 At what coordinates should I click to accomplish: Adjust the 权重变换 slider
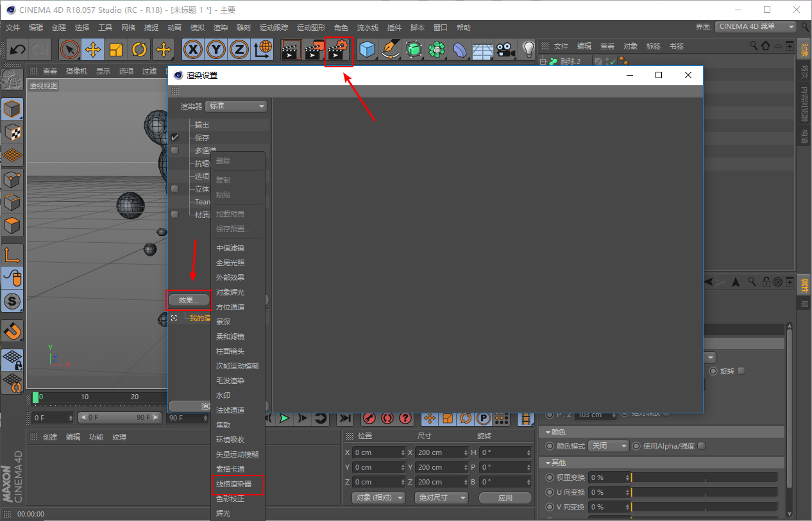(705, 477)
